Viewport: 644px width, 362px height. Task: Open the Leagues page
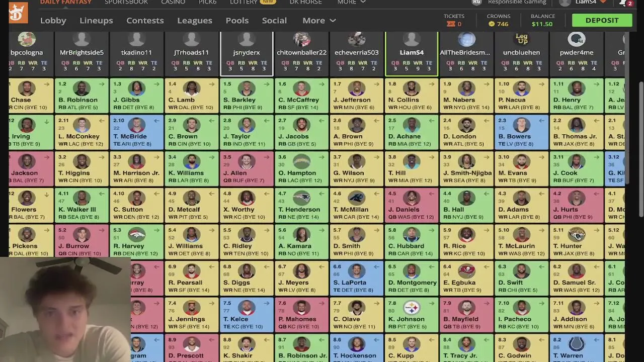click(x=194, y=20)
